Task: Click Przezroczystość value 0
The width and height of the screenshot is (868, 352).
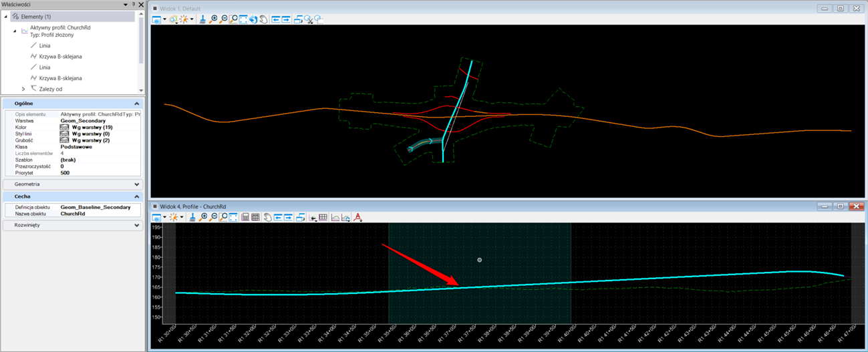Action: (x=62, y=166)
